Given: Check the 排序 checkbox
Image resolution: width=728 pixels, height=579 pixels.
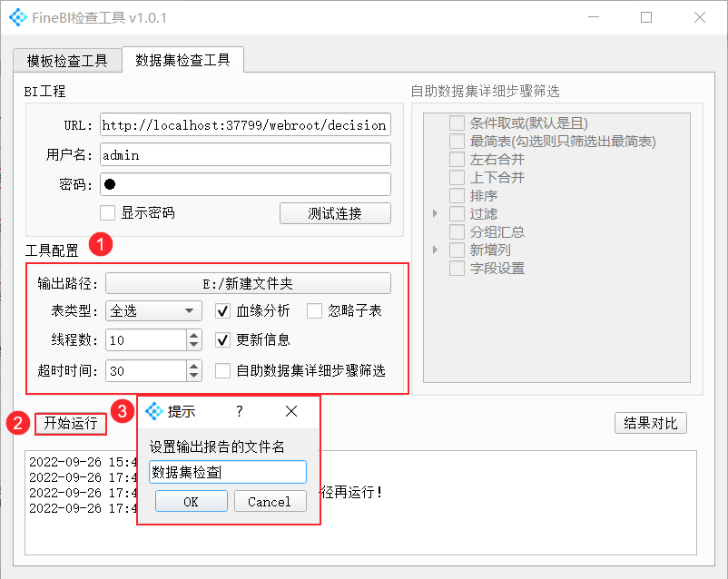Looking at the screenshot, I should click(457, 195).
